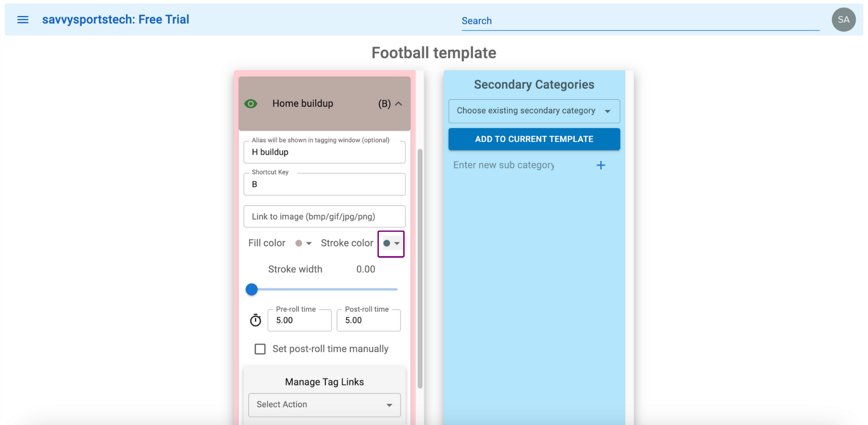Click the Alias H buildup field
868x425 pixels.
325,152
